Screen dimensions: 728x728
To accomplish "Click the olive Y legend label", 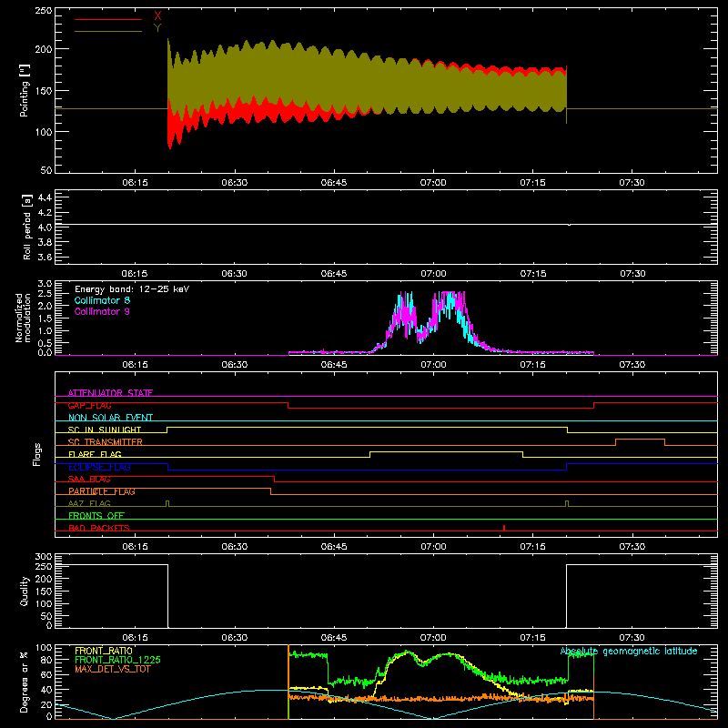I will tap(157, 28).
